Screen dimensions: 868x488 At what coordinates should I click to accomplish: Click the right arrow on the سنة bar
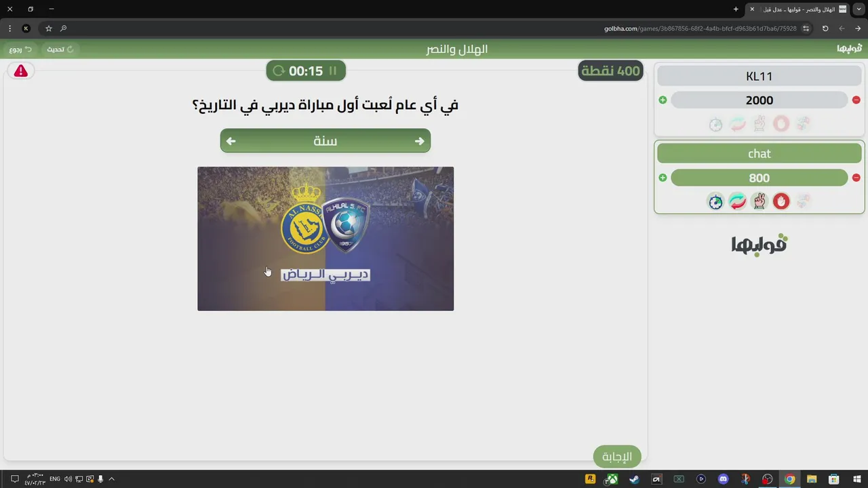tap(419, 141)
